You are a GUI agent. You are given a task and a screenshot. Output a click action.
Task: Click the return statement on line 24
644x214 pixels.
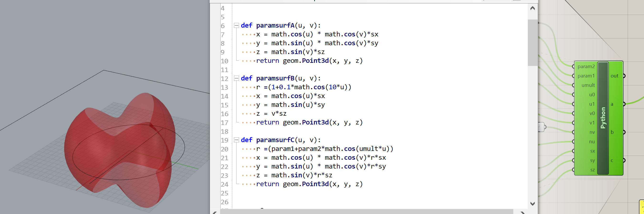310,184
